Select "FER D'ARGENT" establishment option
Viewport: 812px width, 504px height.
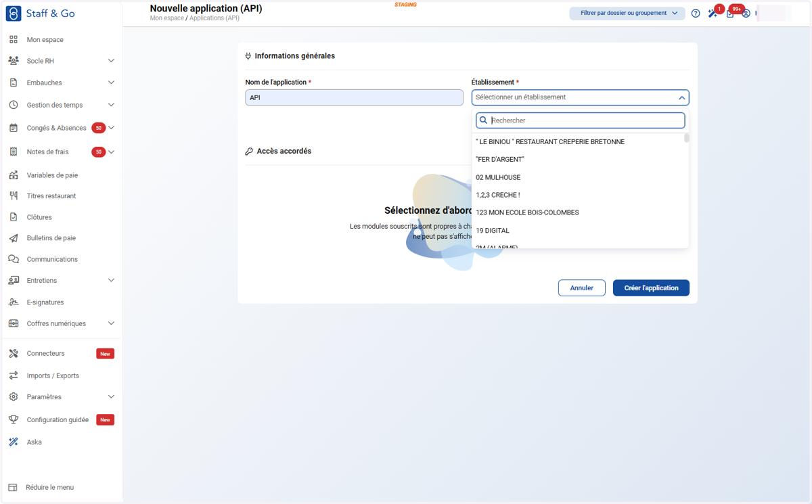(580, 160)
